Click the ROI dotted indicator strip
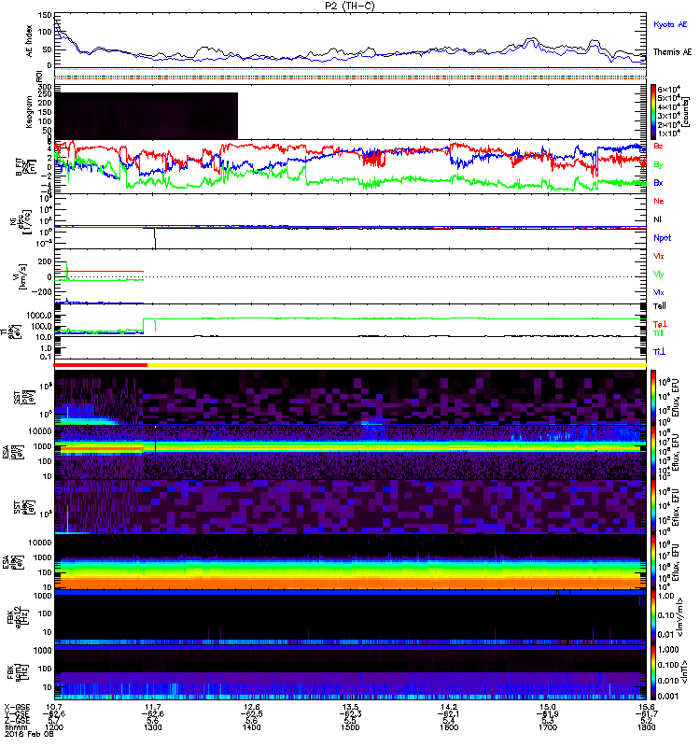The height and width of the screenshot is (747, 700). click(x=351, y=76)
